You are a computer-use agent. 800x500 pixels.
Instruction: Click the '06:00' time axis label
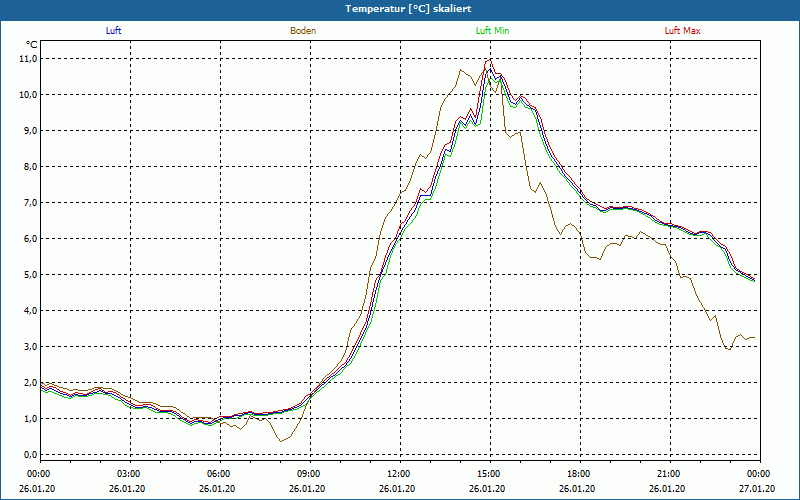tap(220, 474)
